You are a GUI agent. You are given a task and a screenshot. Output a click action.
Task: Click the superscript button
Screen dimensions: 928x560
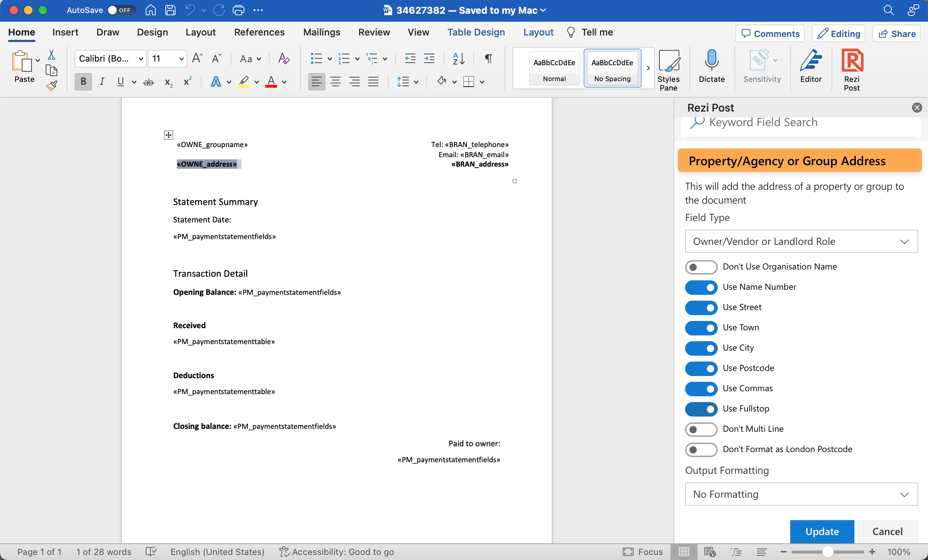[x=187, y=82]
